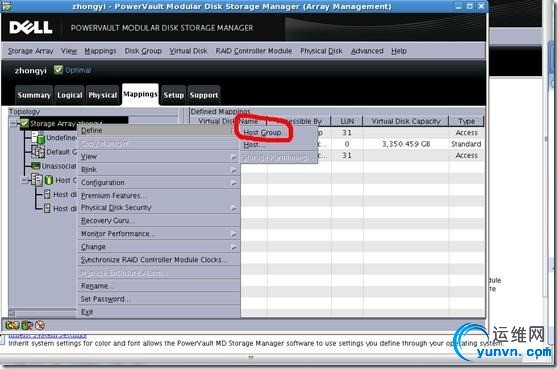
Task: Open the Disk Group menu
Action: pyautogui.click(x=143, y=51)
